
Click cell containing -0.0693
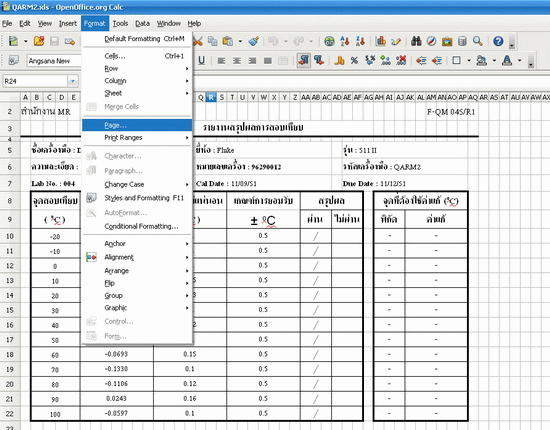(116, 354)
